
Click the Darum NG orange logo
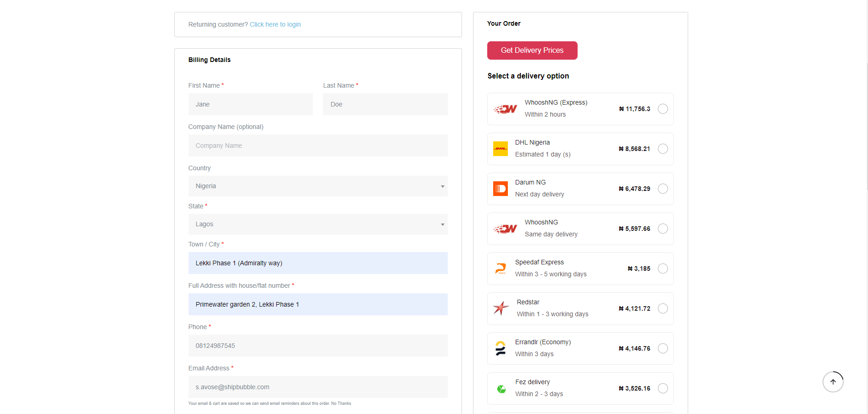pos(501,189)
